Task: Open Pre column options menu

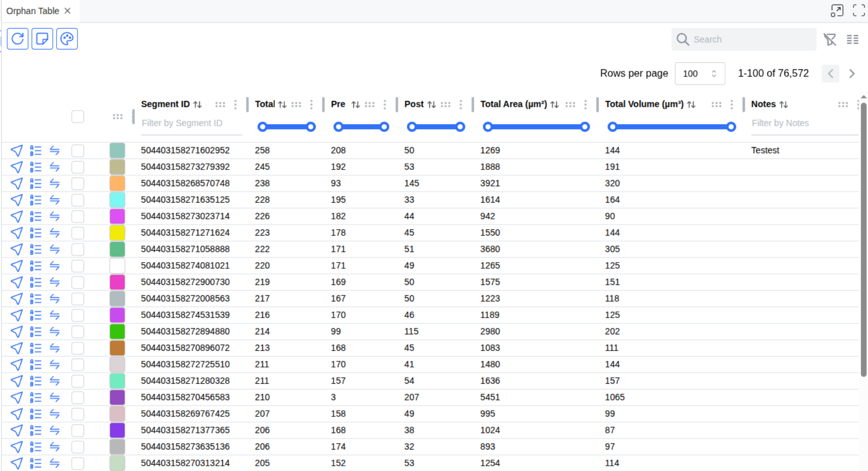Action: (x=385, y=104)
